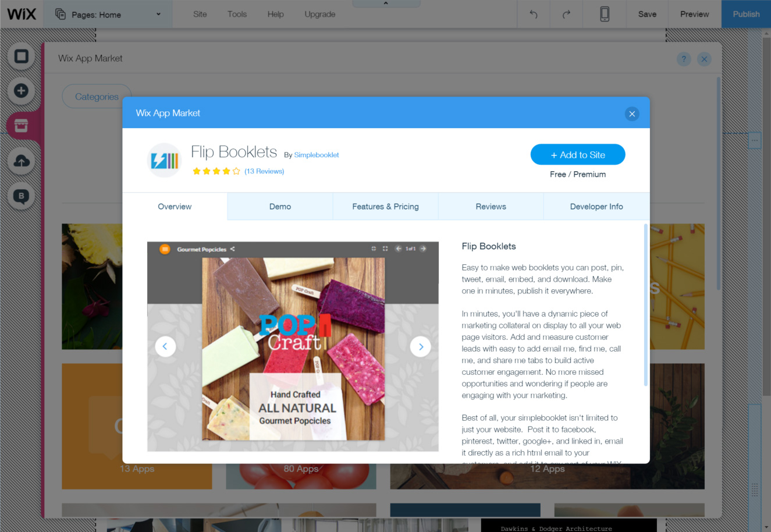Open the App Market sidebar icon
The width and height of the screenshot is (771, 532).
22,126
